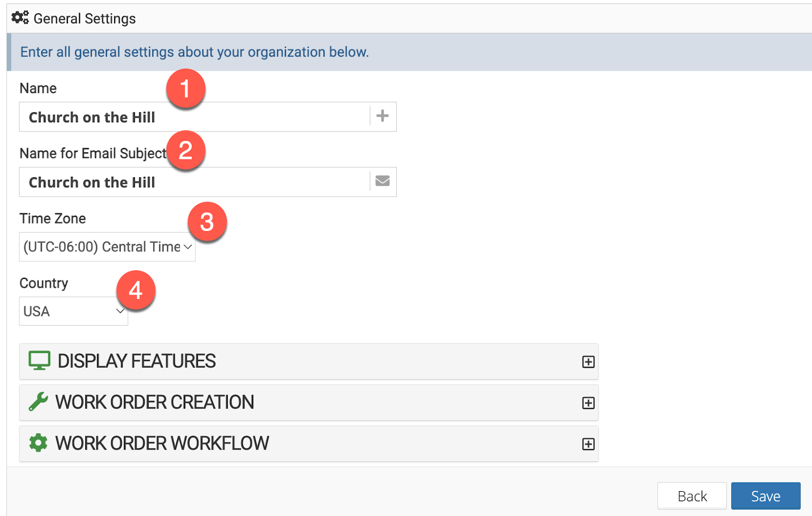Open the Country dropdown showing USA
This screenshot has width=812, height=516.
(x=74, y=311)
